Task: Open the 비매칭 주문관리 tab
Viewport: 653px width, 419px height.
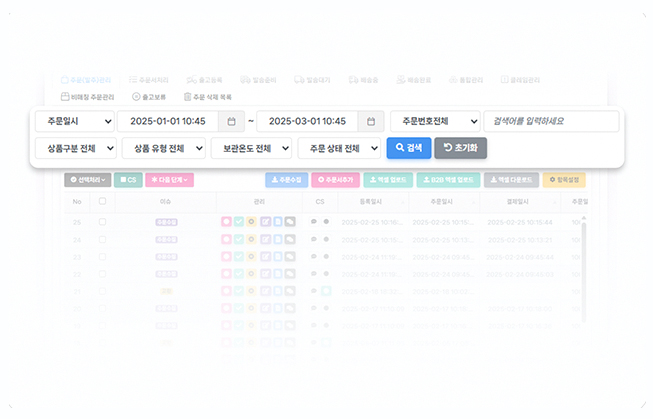Action: click(87, 97)
